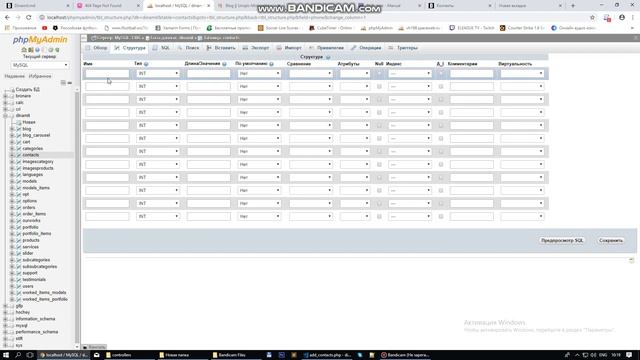Check the Null checkbox in second row

coord(379,87)
